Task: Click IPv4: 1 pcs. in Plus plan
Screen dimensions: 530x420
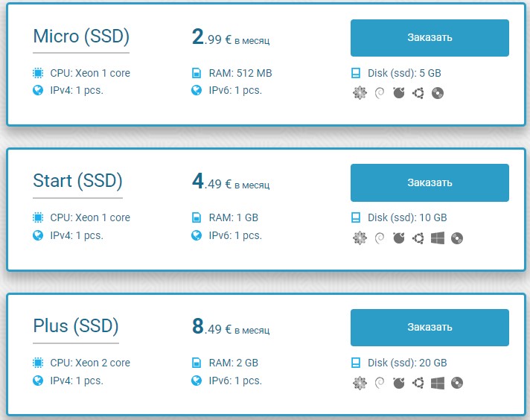Action: [x=77, y=381]
